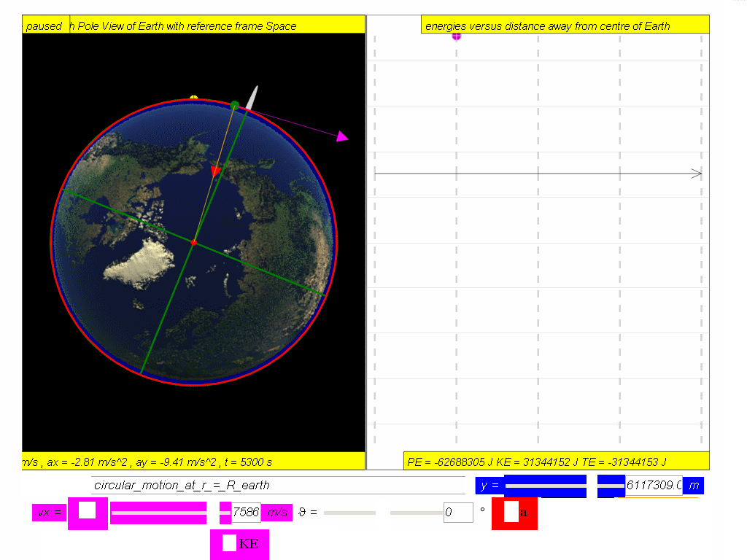Click the magenta 'm/s' unit label
The width and height of the screenshot is (747, 560).
pyautogui.click(x=276, y=513)
